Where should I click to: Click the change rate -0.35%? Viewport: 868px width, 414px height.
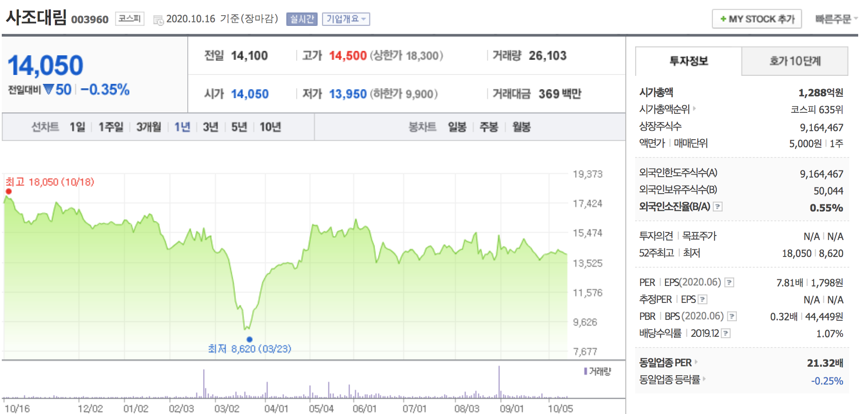(105, 90)
